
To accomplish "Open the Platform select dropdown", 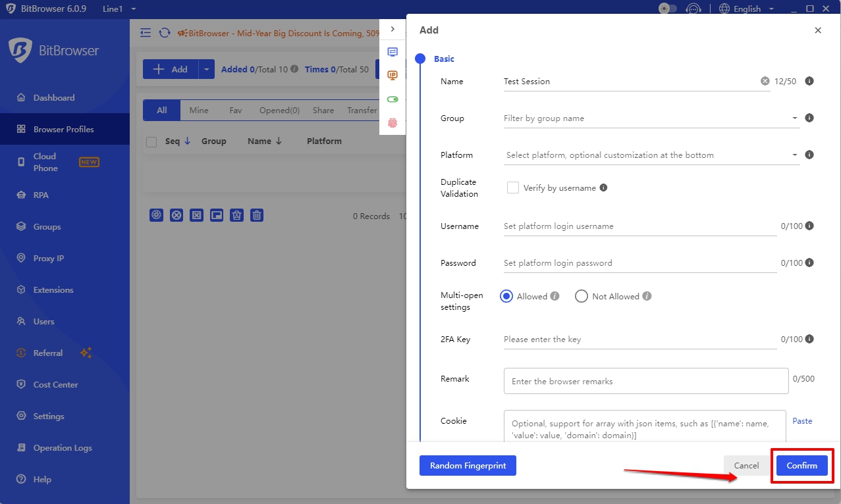I will point(651,155).
